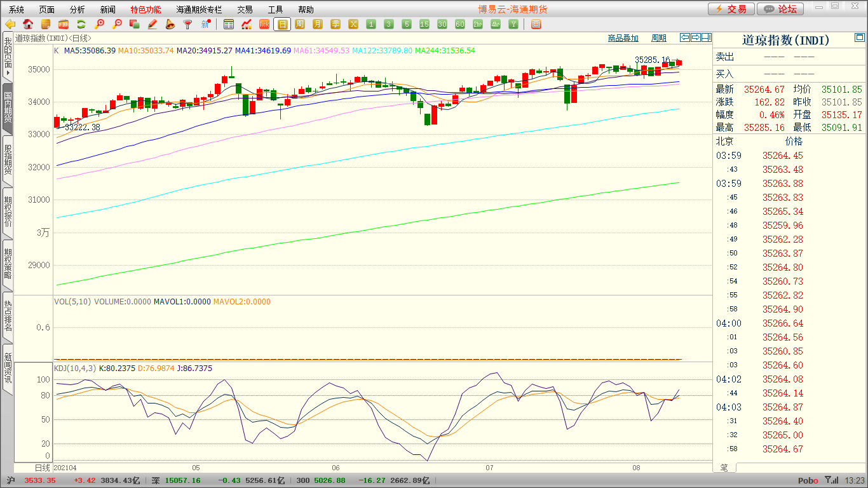Viewport: 868px width, 488px height.
Task: Select the 30-minute period button
Action: (442, 24)
